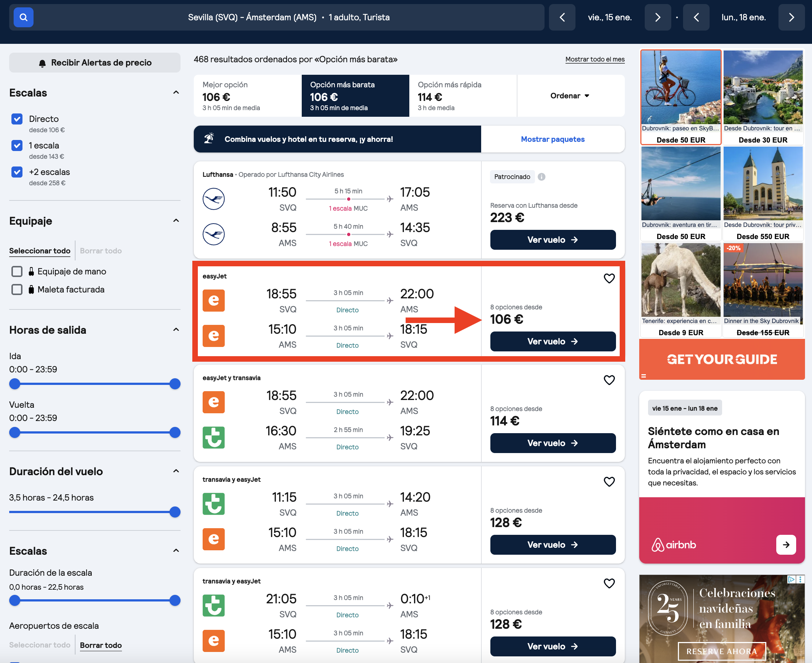Click the blue search magnifier icon
Viewport: 812px width, 663px height.
pos(23,17)
